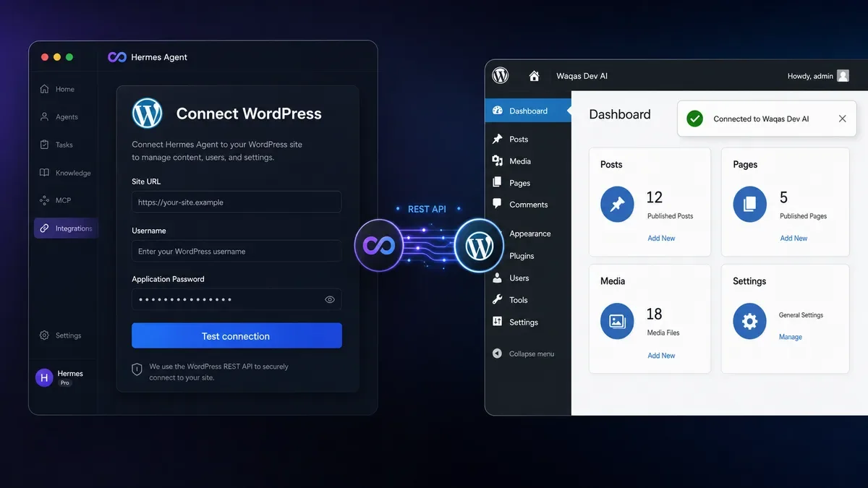The image size is (868, 488).
Task: Click the purple infinity connector icon in center
Action: (x=378, y=246)
